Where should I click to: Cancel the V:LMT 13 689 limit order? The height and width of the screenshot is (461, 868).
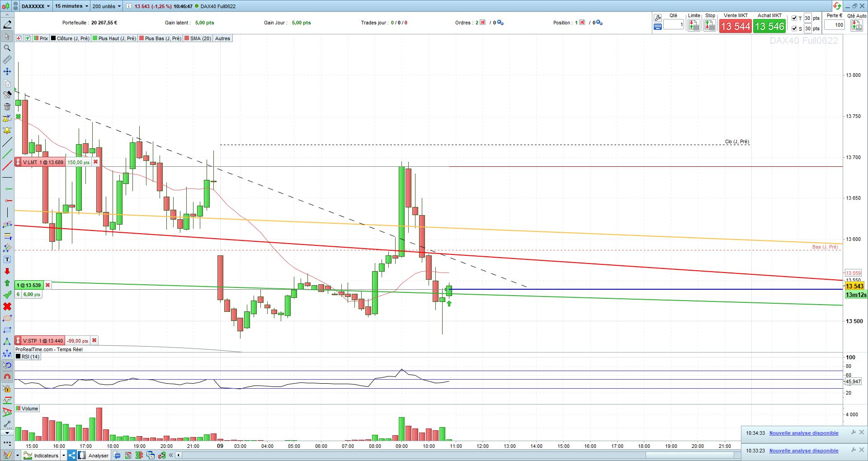tap(95, 162)
